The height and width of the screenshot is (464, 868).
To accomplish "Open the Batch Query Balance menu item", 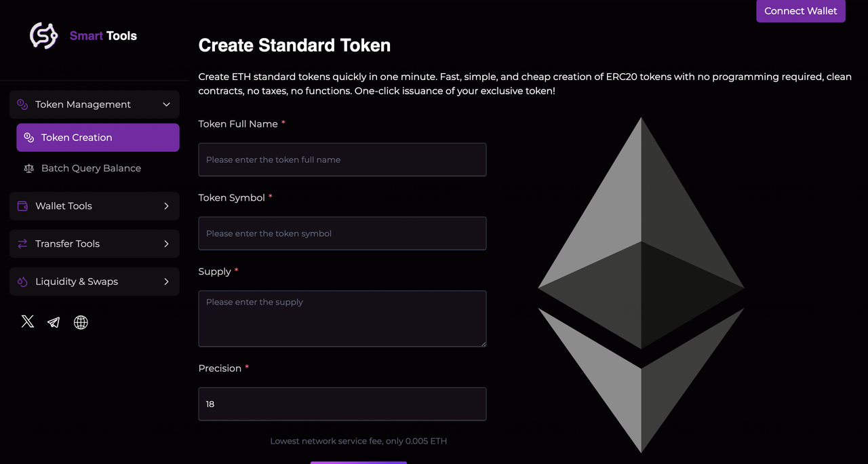I will click(x=91, y=168).
